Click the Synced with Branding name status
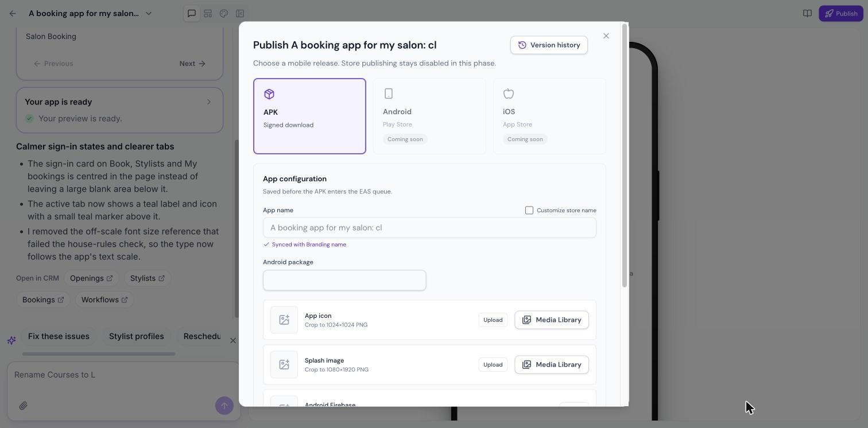The width and height of the screenshot is (868, 428). (305, 244)
